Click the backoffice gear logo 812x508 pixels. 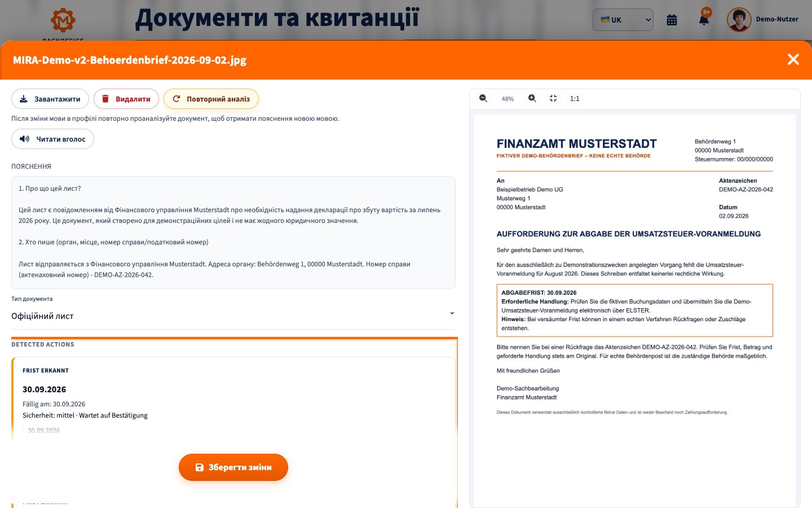coord(63,20)
